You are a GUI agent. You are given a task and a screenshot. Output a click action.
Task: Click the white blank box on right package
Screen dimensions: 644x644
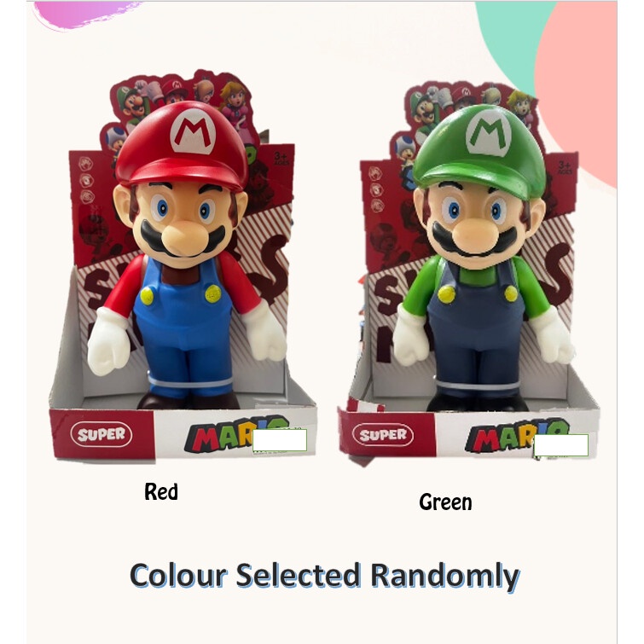[x=561, y=445]
